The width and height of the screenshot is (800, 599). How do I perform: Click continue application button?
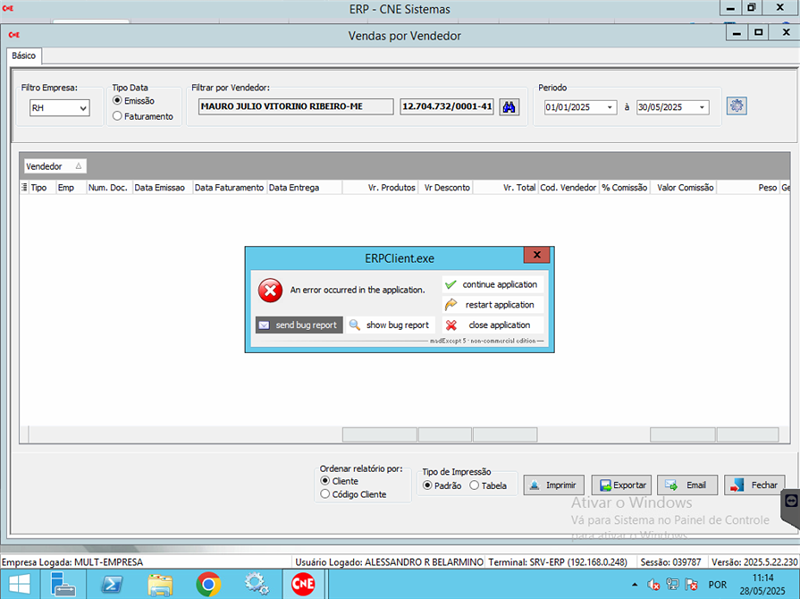492,285
